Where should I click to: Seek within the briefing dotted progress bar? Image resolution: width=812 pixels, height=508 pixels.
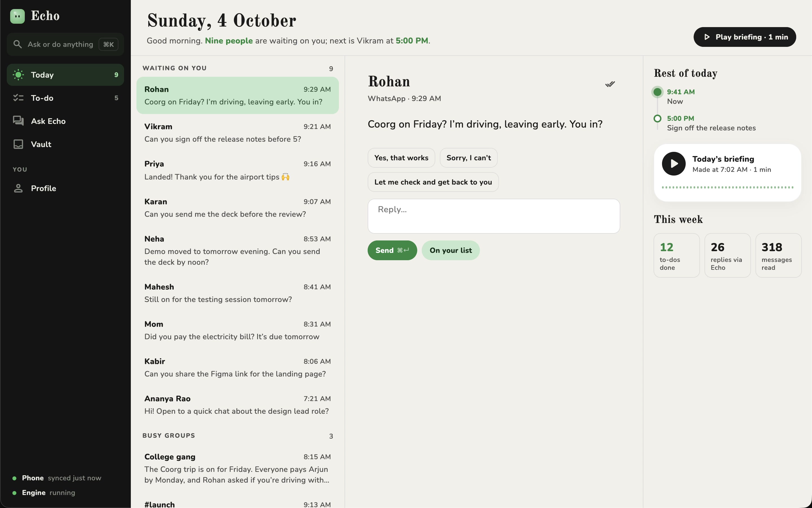tap(727, 187)
